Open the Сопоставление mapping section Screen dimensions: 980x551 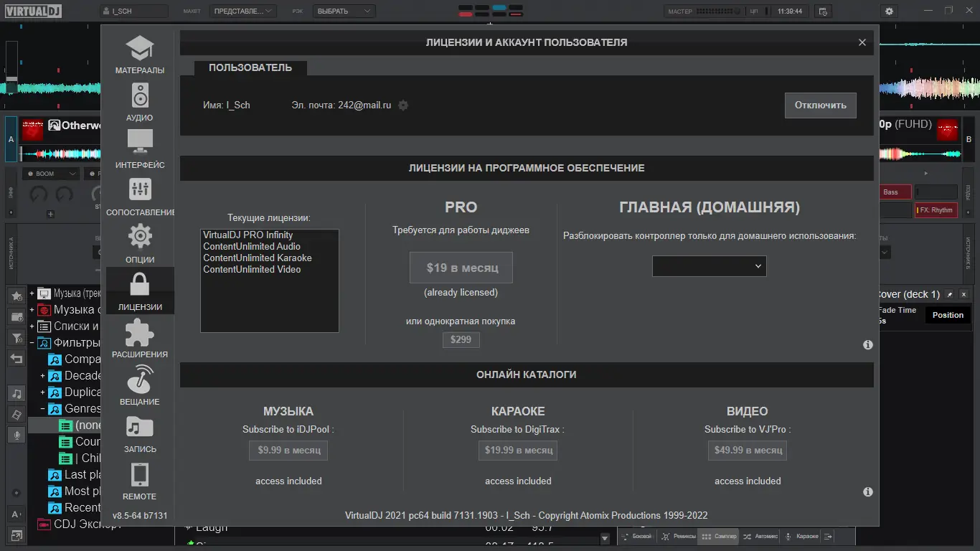click(x=140, y=197)
